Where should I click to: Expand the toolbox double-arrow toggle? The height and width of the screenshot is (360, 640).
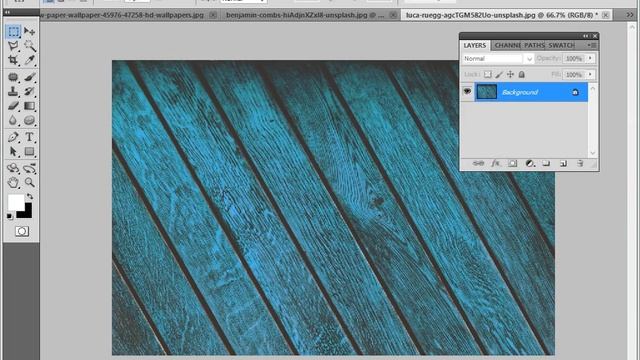click(x=7, y=12)
